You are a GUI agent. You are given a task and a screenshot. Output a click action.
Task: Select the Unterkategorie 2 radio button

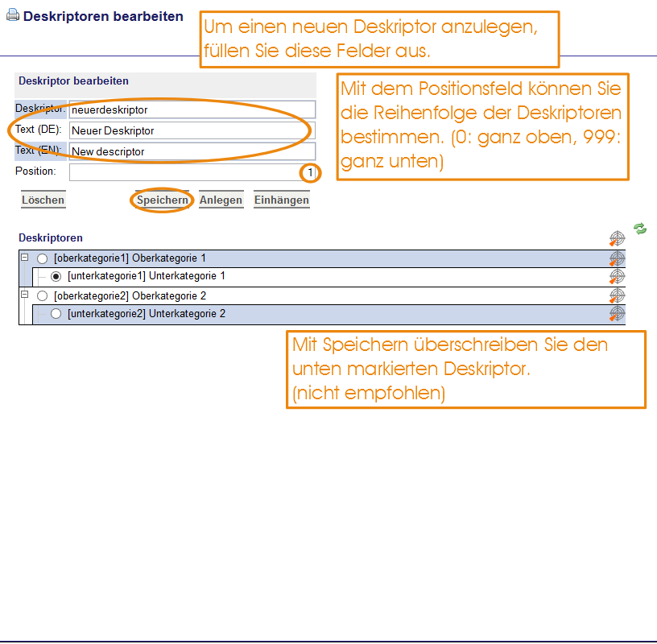pos(56,314)
